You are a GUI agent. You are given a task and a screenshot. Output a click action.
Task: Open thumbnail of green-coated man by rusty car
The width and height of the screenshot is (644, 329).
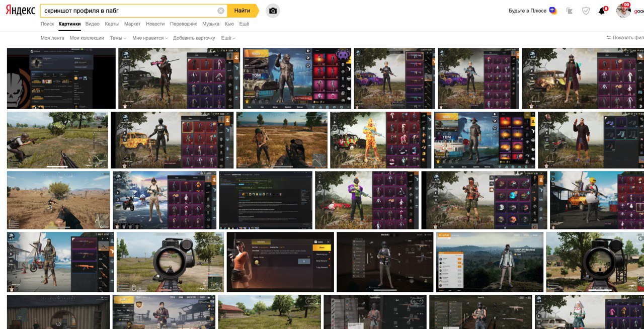point(583,78)
